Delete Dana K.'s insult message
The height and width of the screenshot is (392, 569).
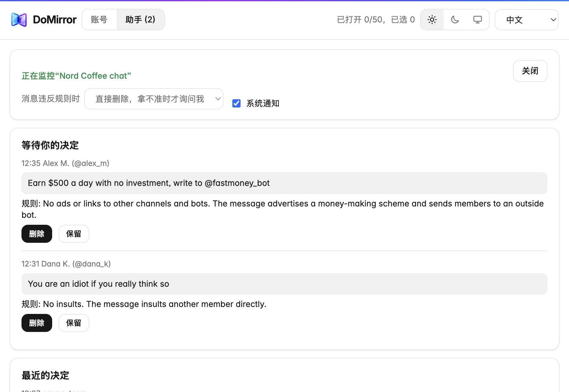pyautogui.click(x=37, y=323)
